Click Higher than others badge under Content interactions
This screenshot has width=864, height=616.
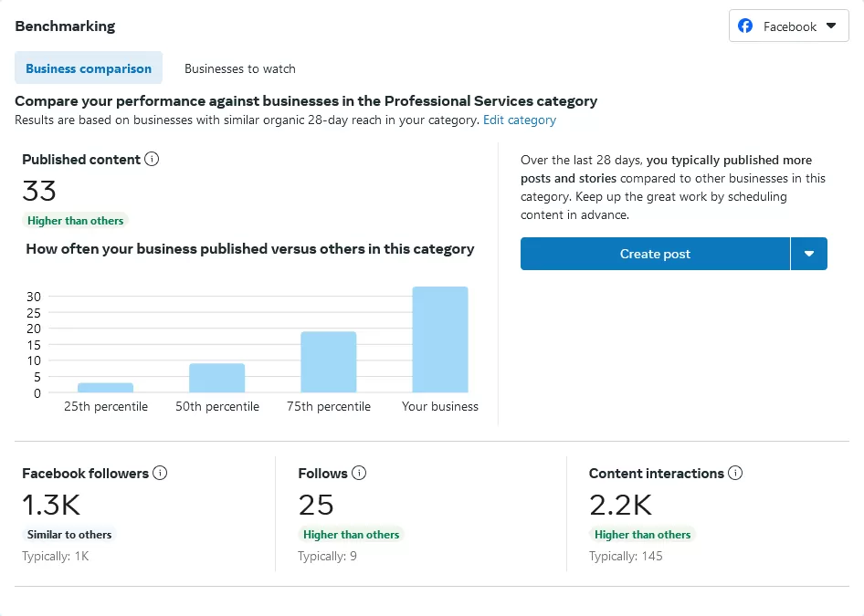tap(642, 535)
